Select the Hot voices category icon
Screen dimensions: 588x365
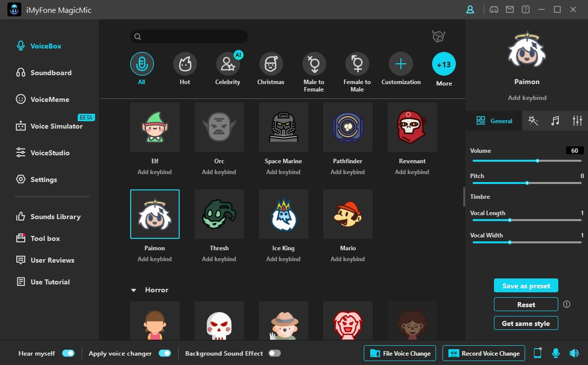coord(185,64)
